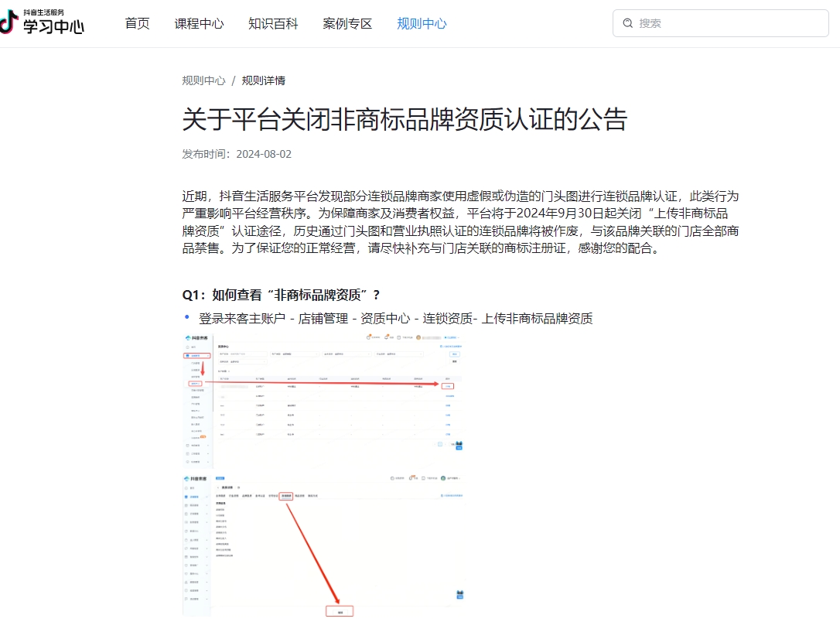This screenshot has width=840, height=622.
Task: Click the blue helper robot icon in first screenshot
Action: tap(459, 446)
